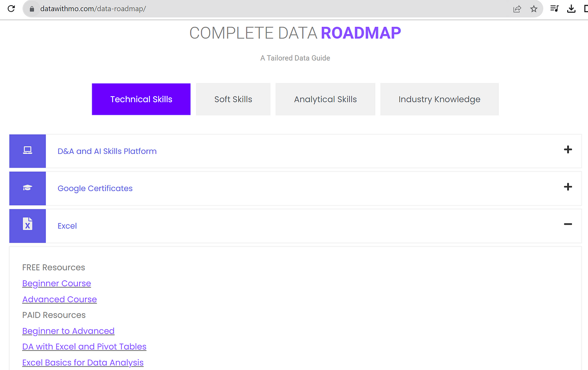Switch to the Soft Skills tab
The width and height of the screenshot is (588, 370).
tap(233, 99)
